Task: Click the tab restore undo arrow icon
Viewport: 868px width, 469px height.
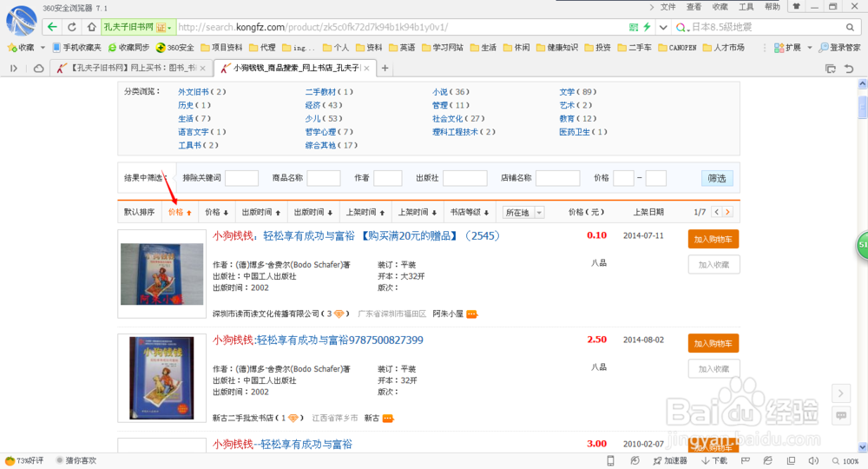Action: 849,69
